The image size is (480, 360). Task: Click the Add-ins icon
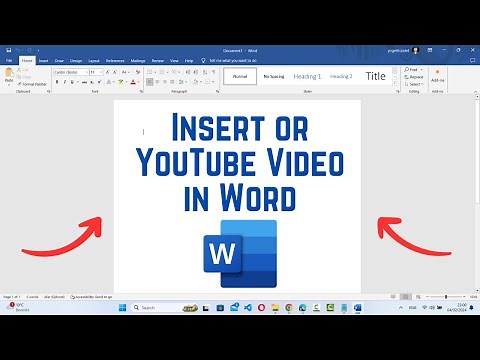[437, 76]
